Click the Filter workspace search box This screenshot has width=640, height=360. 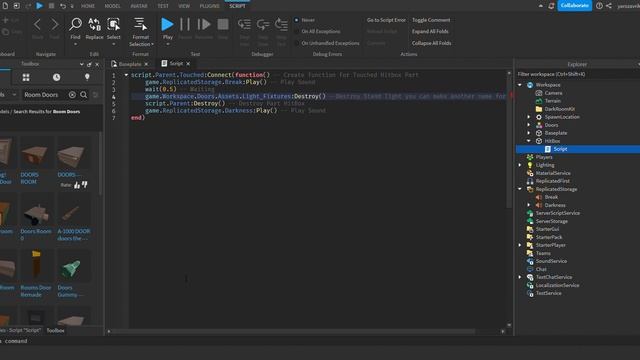coord(577,74)
